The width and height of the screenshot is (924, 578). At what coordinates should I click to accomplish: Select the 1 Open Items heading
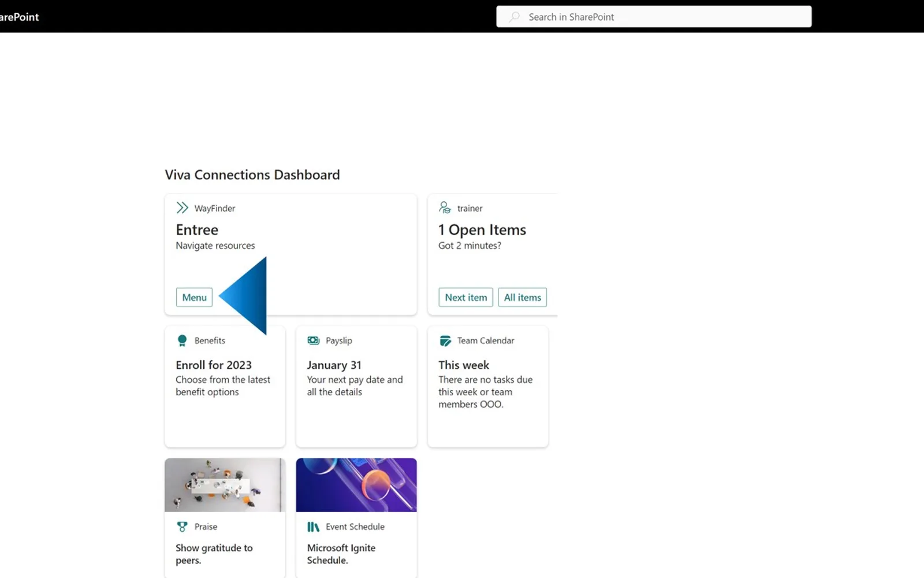tap(482, 229)
